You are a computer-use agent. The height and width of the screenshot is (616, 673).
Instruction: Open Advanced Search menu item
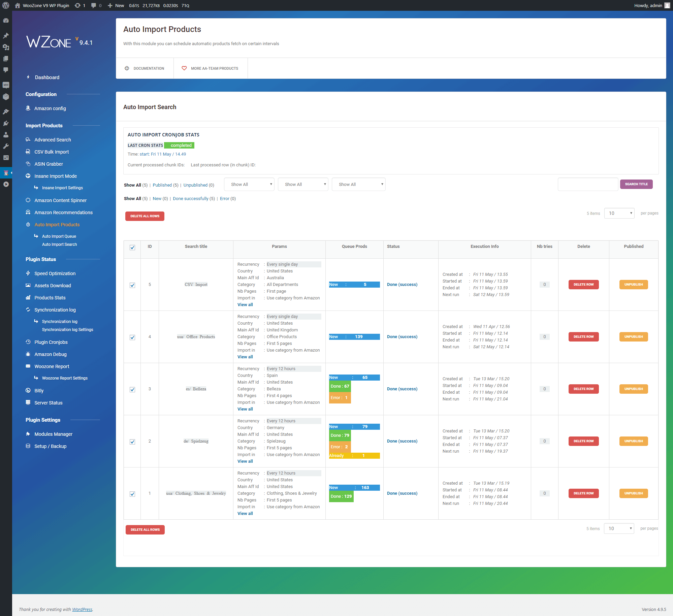click(x=53, y=139)
